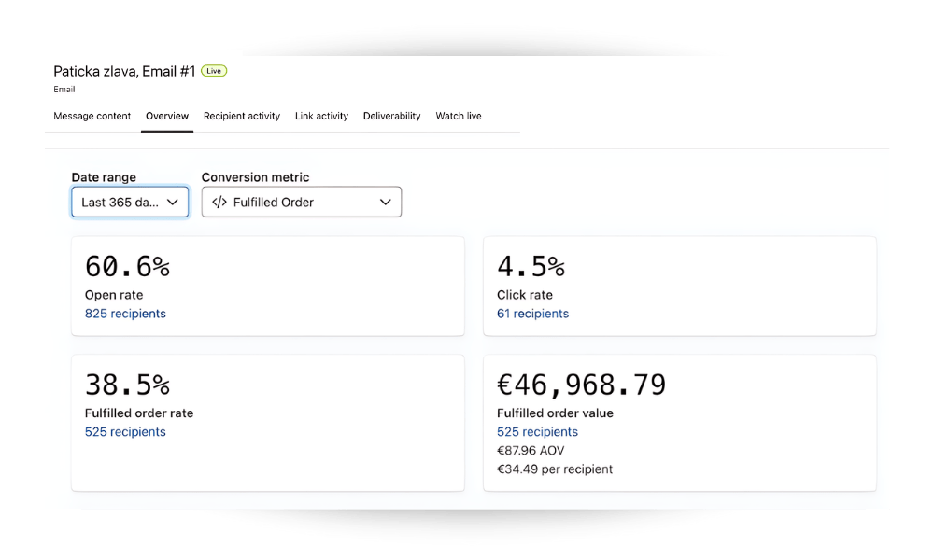Go to the Link activity tab
Screen dimensions: 934x560
321,117
